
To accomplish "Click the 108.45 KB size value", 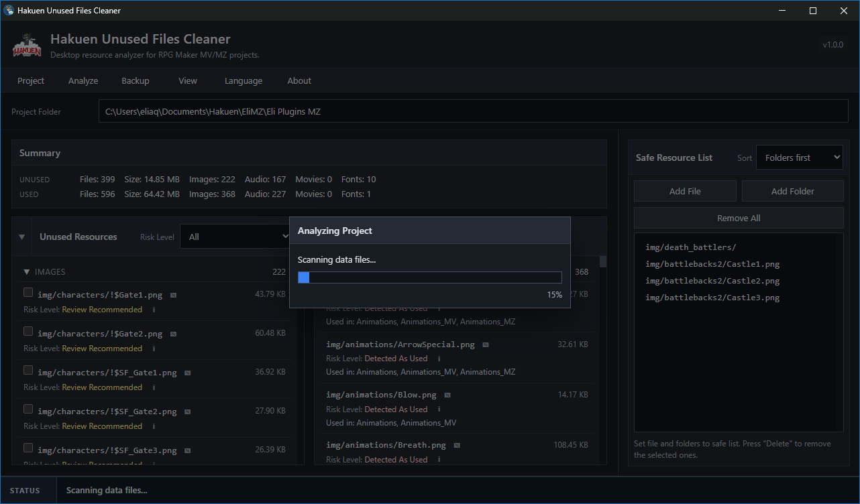I will (x=571, y=445).
